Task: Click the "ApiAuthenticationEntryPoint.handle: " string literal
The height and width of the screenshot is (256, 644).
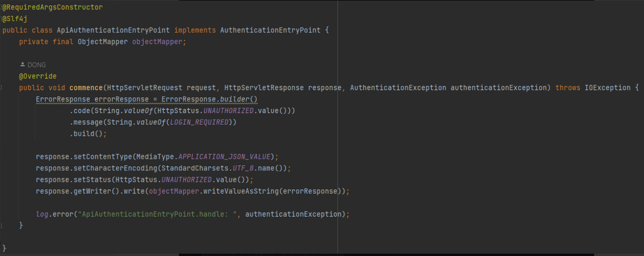Action: (157, 214)
